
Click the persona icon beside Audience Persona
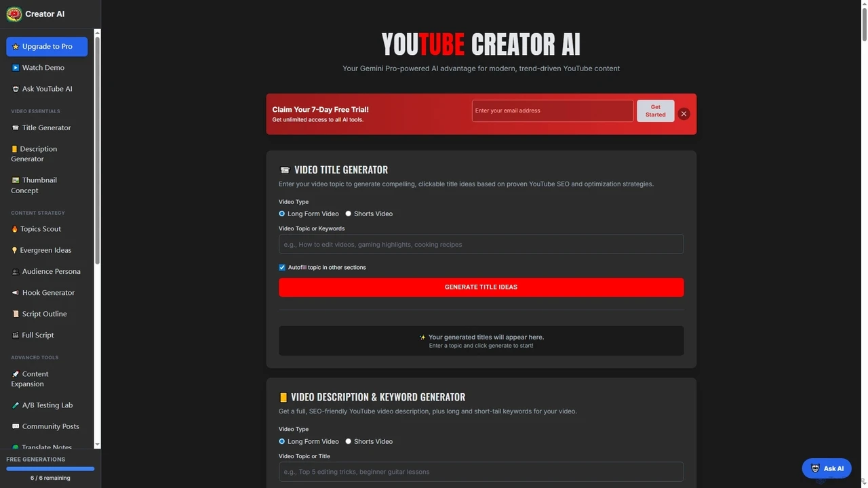click(x=16, y=271)
